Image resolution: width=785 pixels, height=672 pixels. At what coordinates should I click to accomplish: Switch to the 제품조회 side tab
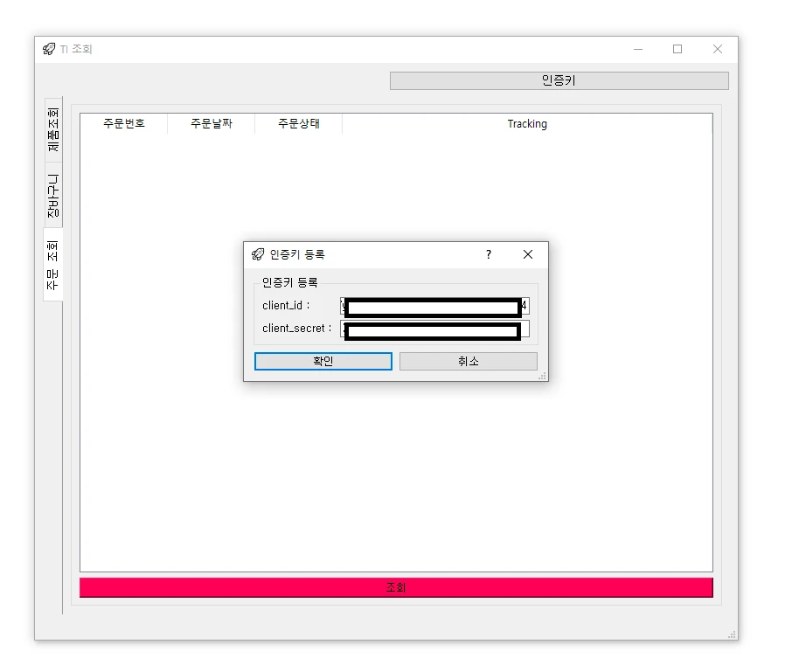pos(53,129)
